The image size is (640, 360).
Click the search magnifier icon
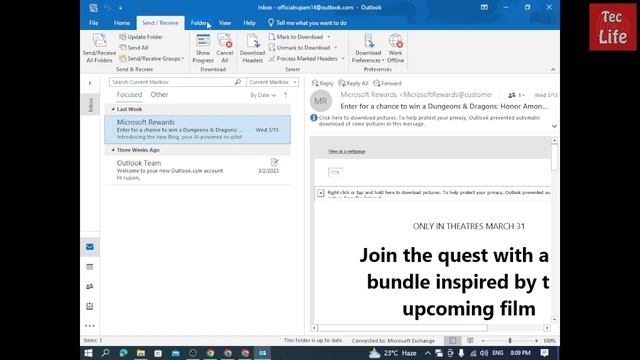238,82
